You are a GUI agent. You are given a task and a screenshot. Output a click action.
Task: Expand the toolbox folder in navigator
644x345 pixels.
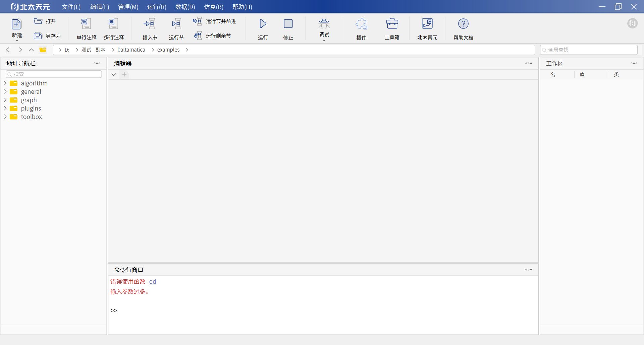pos(5,117)
